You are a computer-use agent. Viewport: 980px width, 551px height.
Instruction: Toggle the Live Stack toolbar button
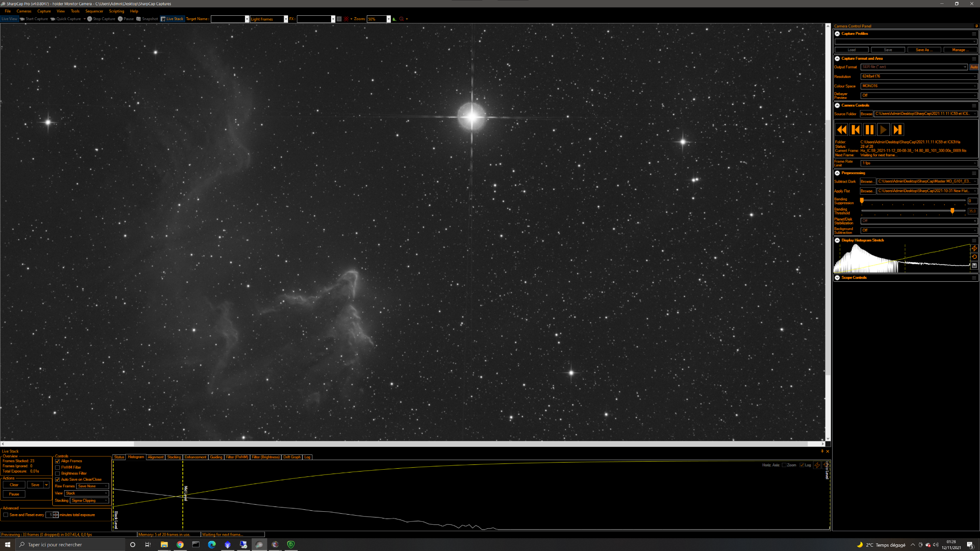point(172,19)
